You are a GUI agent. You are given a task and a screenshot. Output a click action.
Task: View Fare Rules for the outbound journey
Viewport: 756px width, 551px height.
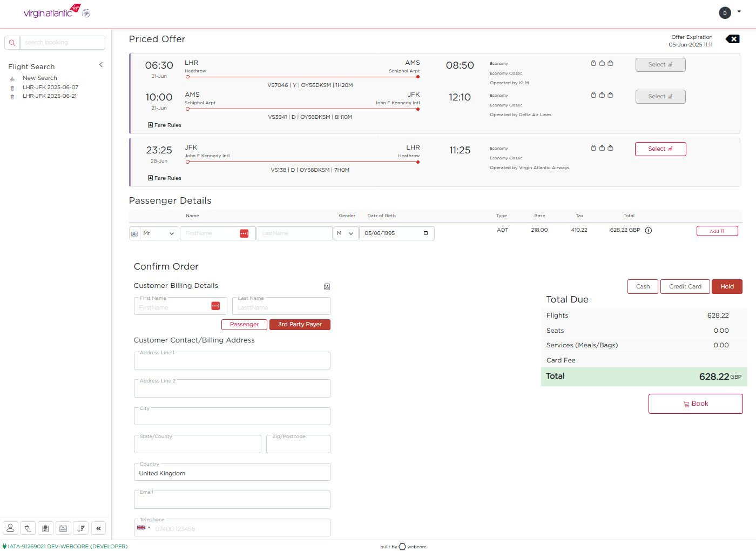point(165,125)
